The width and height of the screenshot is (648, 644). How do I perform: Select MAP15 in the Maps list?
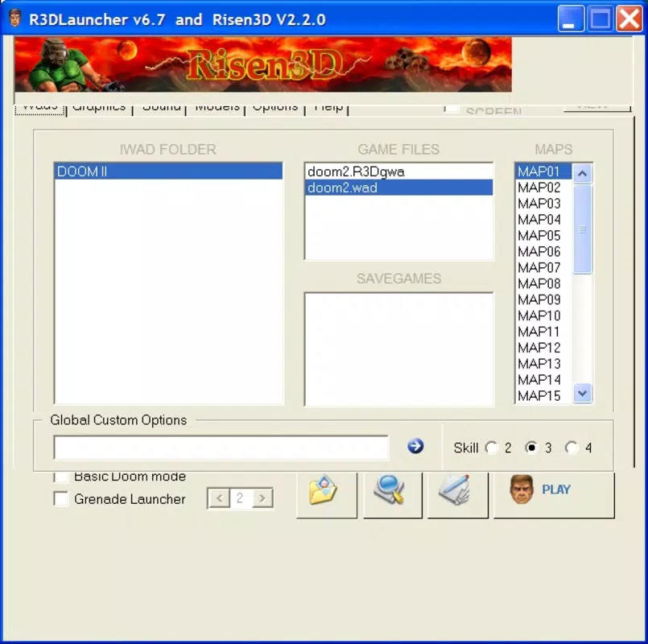tap(543, 395)
